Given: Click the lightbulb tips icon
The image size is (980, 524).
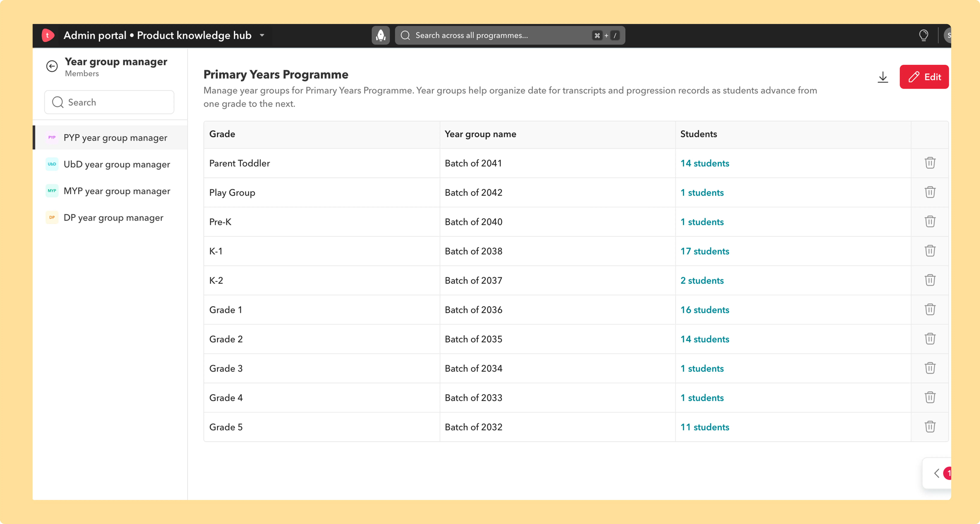Looking at the screenshot, I should tap(923, 35).
